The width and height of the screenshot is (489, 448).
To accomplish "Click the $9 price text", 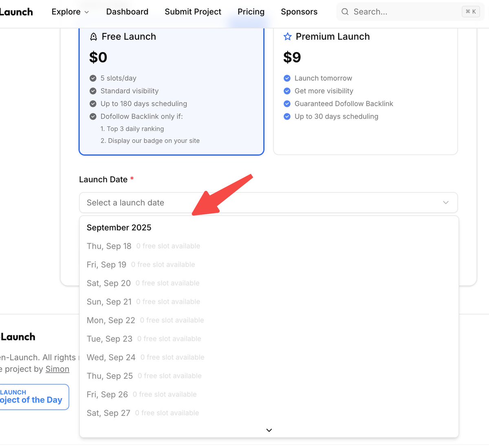I will coord(292,57).
